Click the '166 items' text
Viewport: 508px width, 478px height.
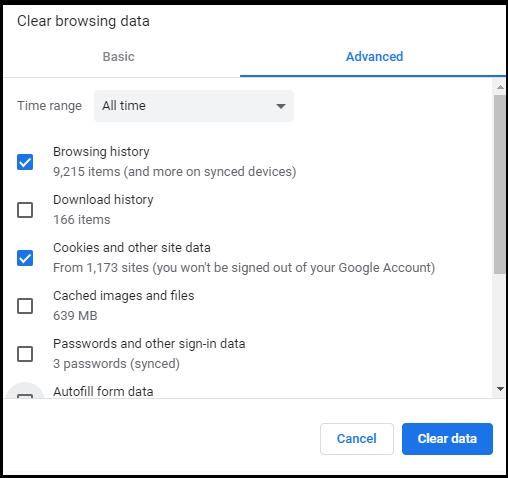pos(82,220)
